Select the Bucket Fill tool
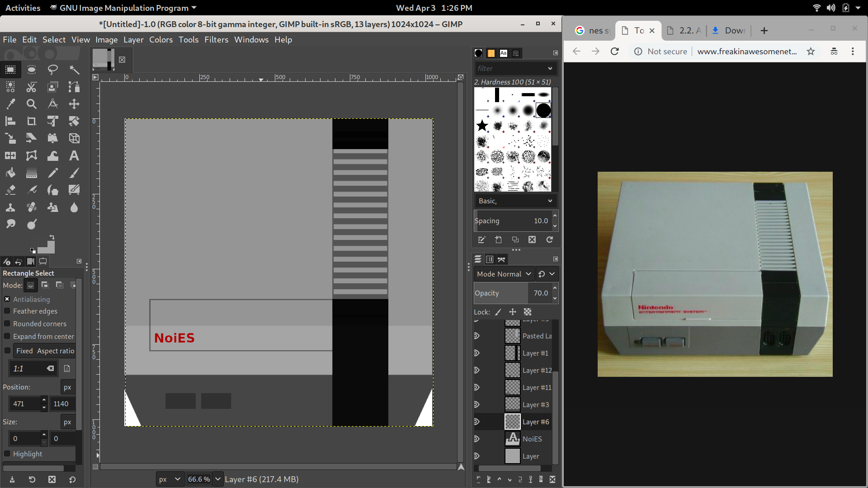 [10, 173]
